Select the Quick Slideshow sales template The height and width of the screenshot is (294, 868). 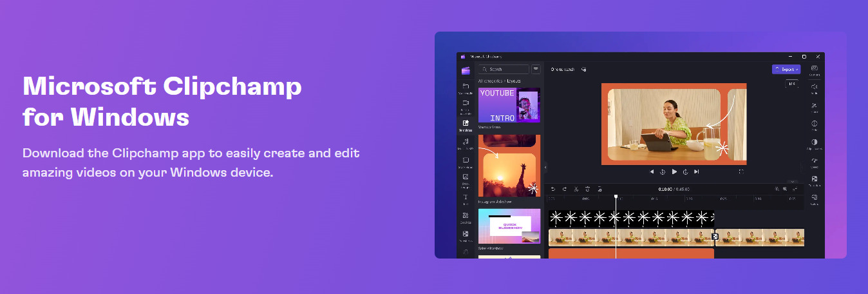509,226
